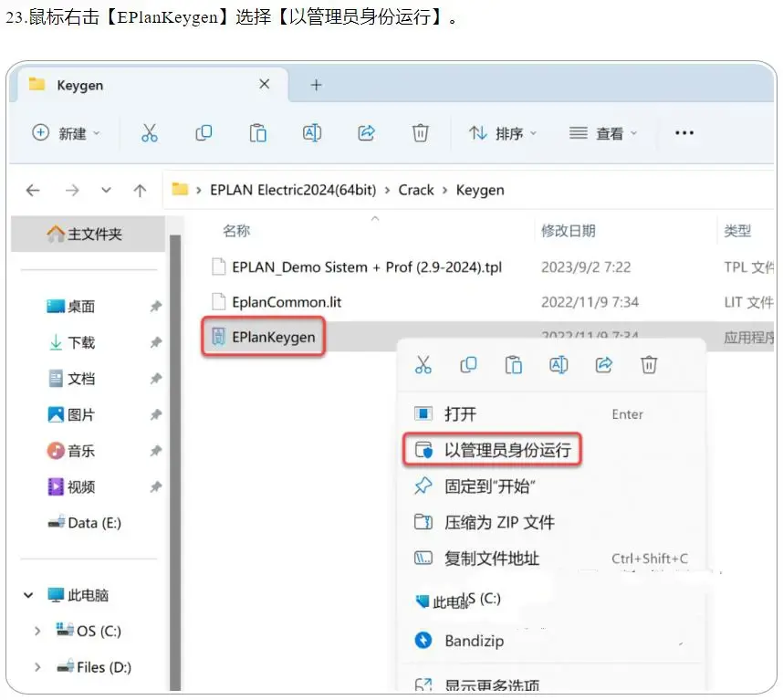Open Data (E:) drive in the sidebar
The height and width of the screenshot is (700, 783).
coord(85,523)
